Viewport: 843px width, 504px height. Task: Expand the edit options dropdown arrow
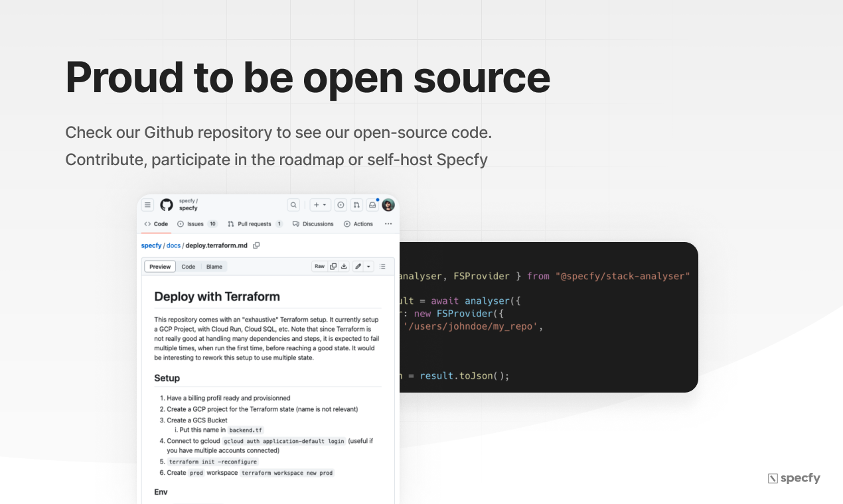tap(369, 267)
